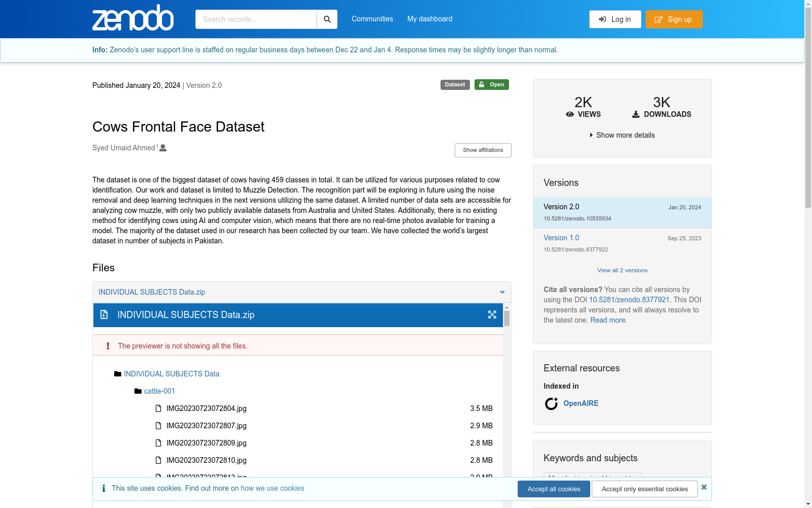
Task: Click the DOI text 10.5281/zenodo.8377922
Action: coord(576,249)
